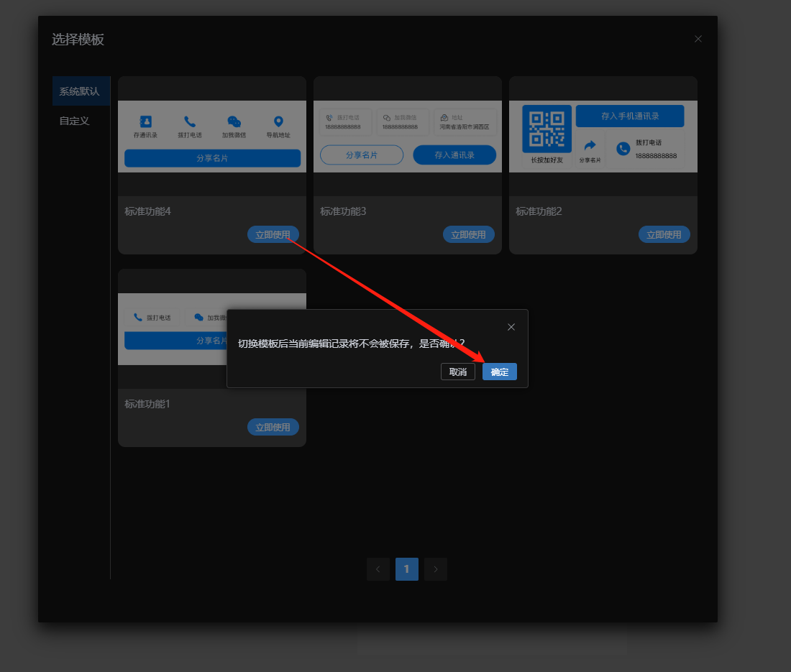Go to previous page arrow
The width and height of the screenshot is (791, 672).
(x=378, y=569)
